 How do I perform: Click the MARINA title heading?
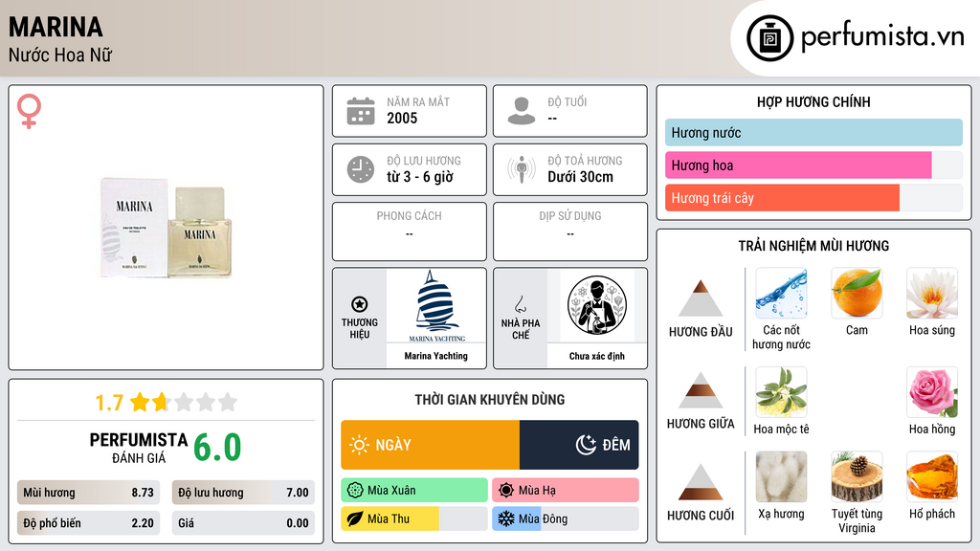click(x=56, y=27)
